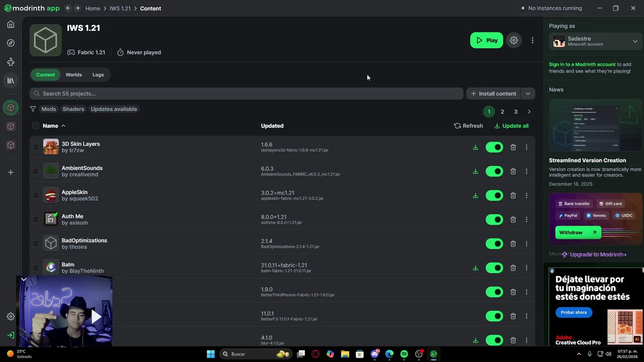Go to page 3
The height and width of the screenshot is (362, 644).
click(516, 112)
